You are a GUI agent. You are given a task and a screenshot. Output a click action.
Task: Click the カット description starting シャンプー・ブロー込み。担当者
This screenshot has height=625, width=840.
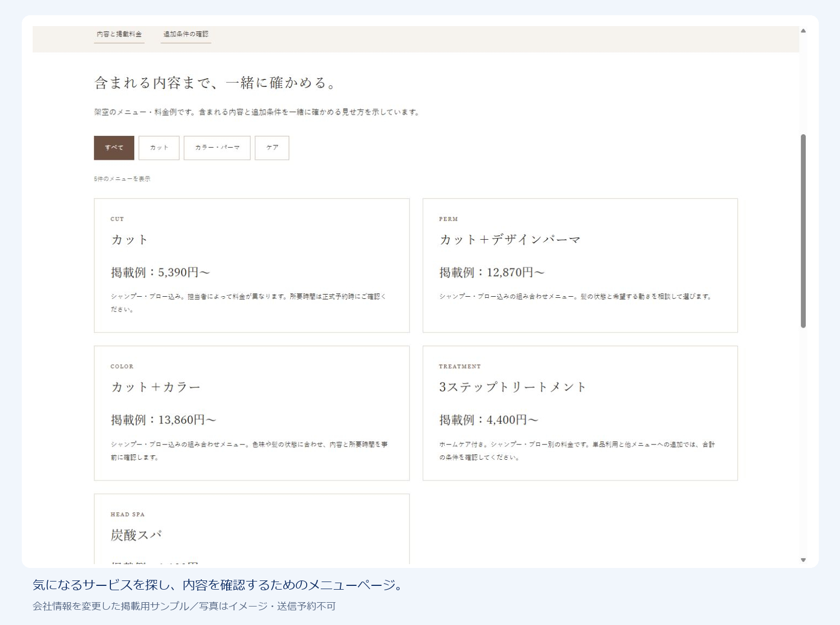[x=248, y=303]
